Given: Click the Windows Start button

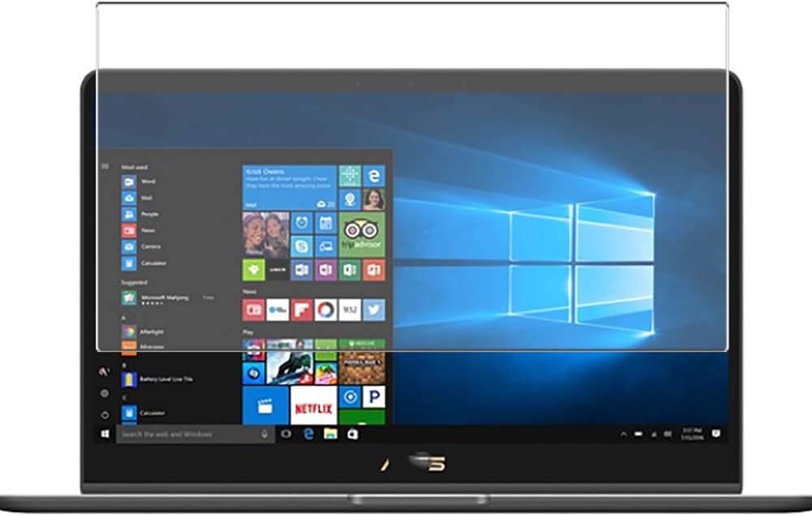Looking at the screenshot, I should (105, 434).
